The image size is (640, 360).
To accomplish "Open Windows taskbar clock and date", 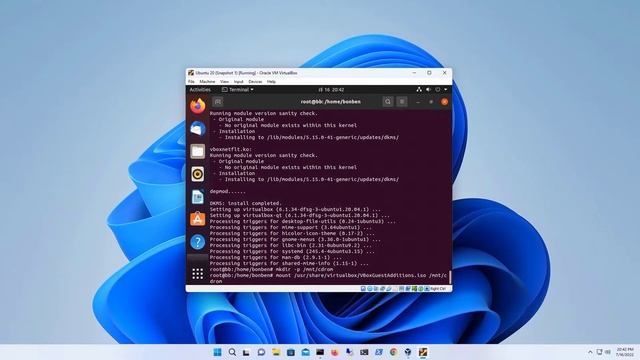I will (624, 352).
